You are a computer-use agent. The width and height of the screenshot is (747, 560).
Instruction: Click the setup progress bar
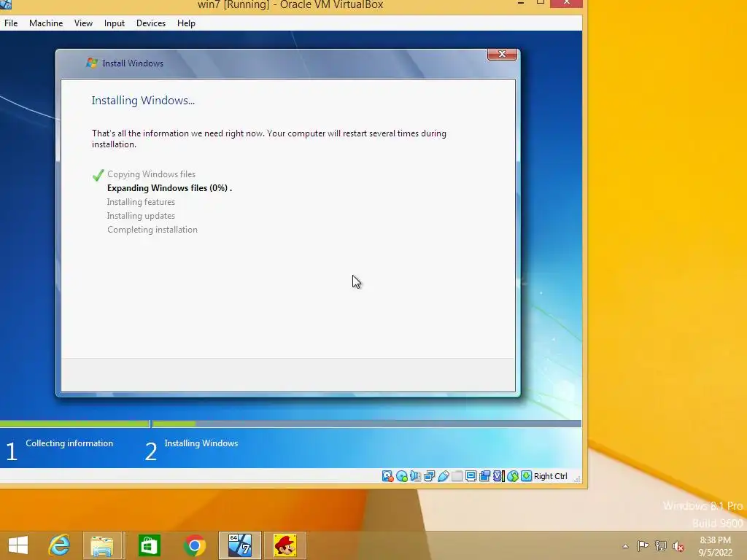(x=290, y=424)
